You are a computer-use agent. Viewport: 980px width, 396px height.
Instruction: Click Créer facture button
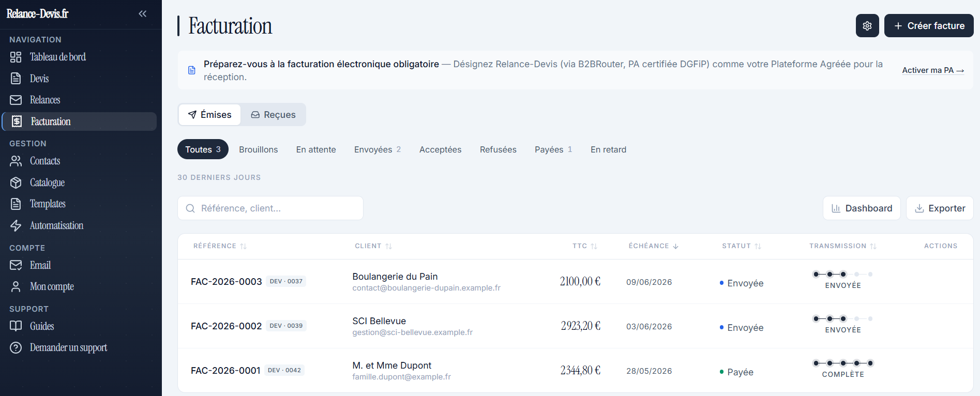[929, 26]
